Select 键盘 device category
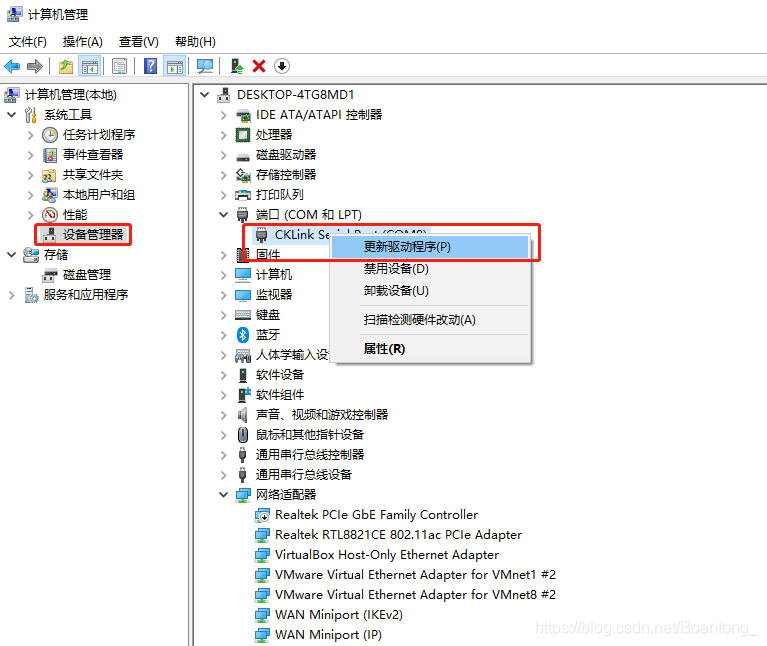Viewport: 767px width, 646px height. [268, 315]
